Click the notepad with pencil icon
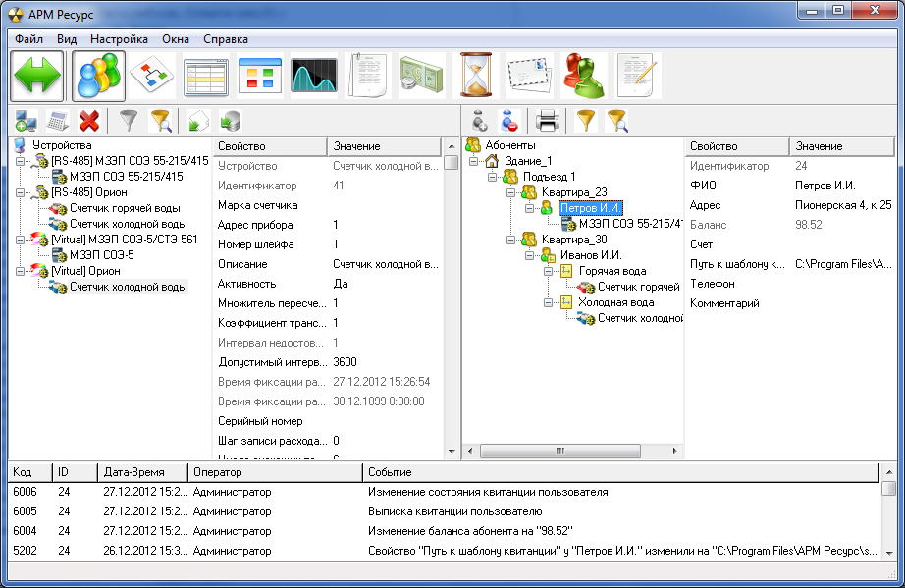Viewport: 905px width, 588px height. click(x=638, y=76)
